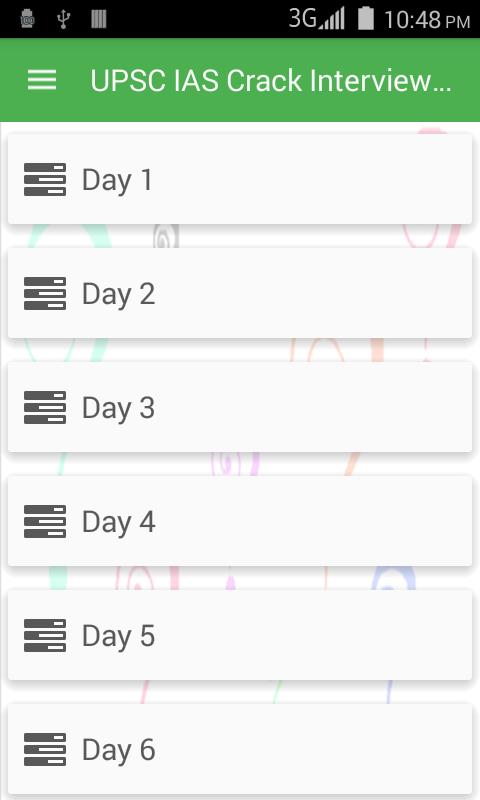Tap the battery indicator icon
Image resolution: width=480 pixels, height=800 pixels.
tap(366, 18)
